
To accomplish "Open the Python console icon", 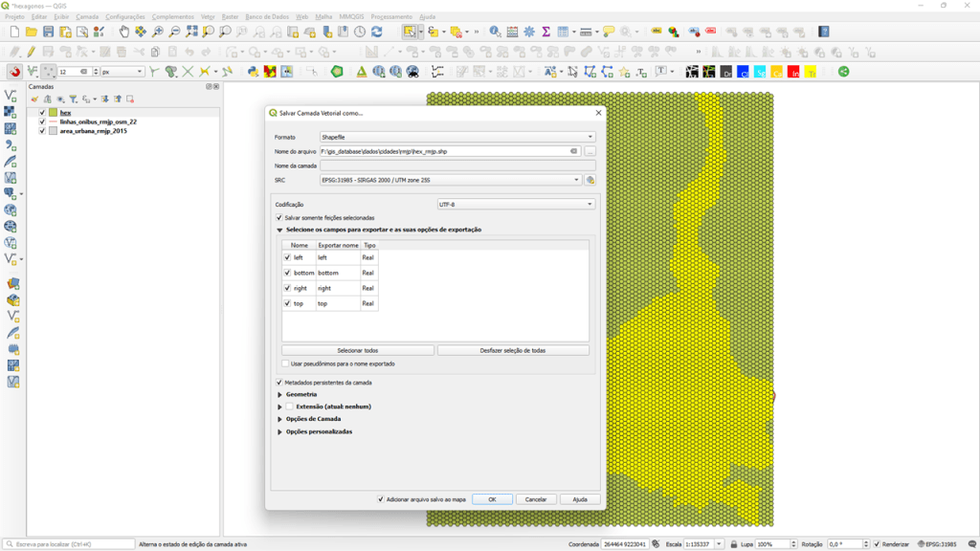I will (x=253, y=72).
